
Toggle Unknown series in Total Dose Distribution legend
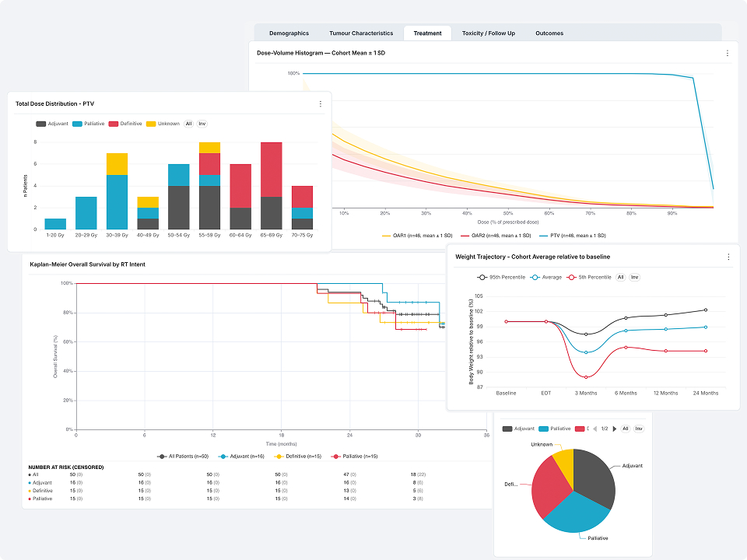point(163,124)
